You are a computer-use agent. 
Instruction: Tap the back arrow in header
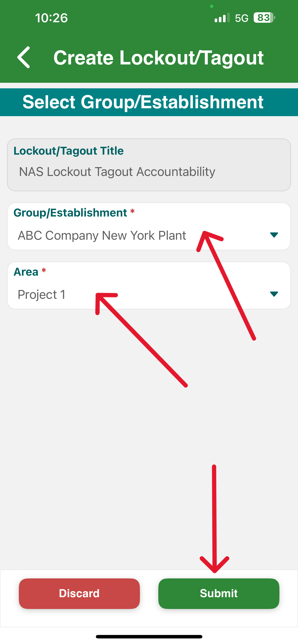tap(23, 57)
